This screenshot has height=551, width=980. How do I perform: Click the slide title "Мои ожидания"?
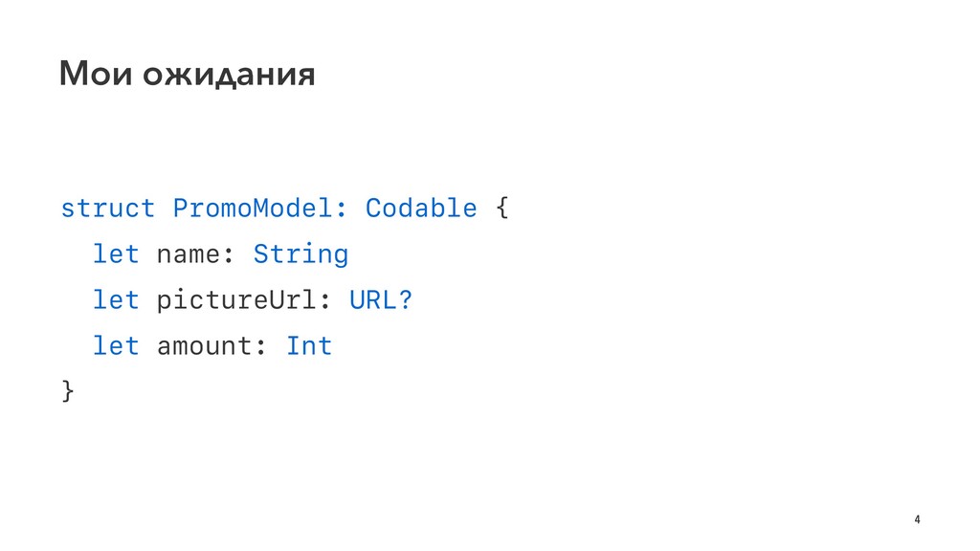tap(187, 74)
